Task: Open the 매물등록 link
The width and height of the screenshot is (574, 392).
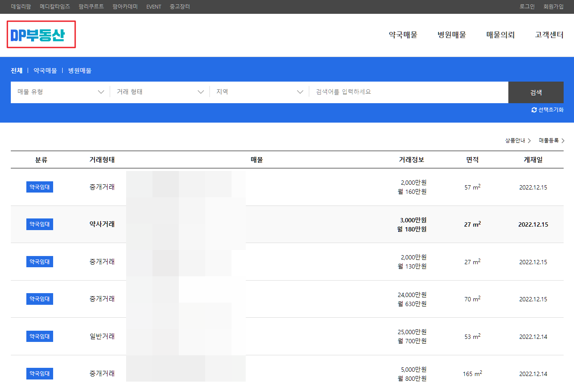Action: (549, 141)
